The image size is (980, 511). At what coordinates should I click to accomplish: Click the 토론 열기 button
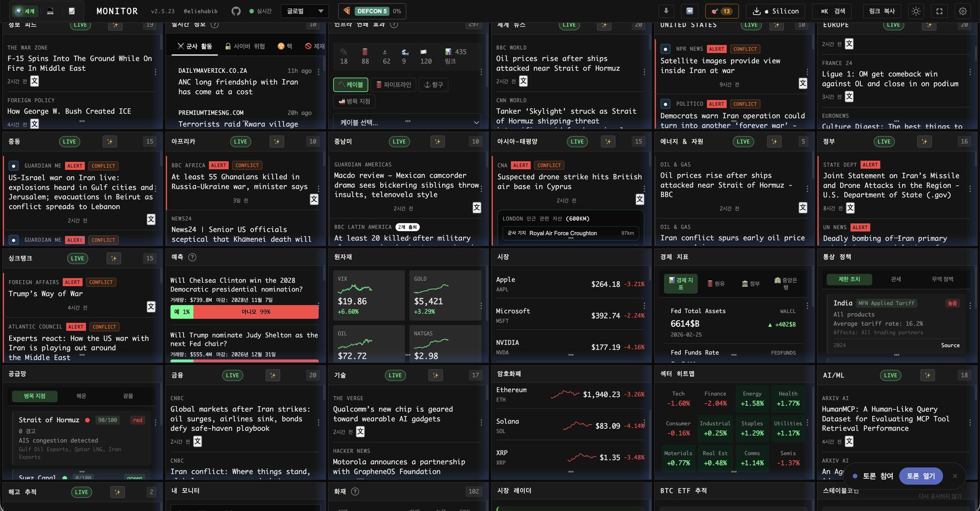coord(921,476)
